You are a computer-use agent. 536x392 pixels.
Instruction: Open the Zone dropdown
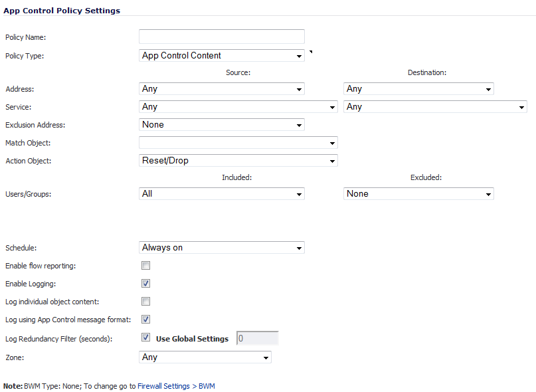[x=205, y=357]
